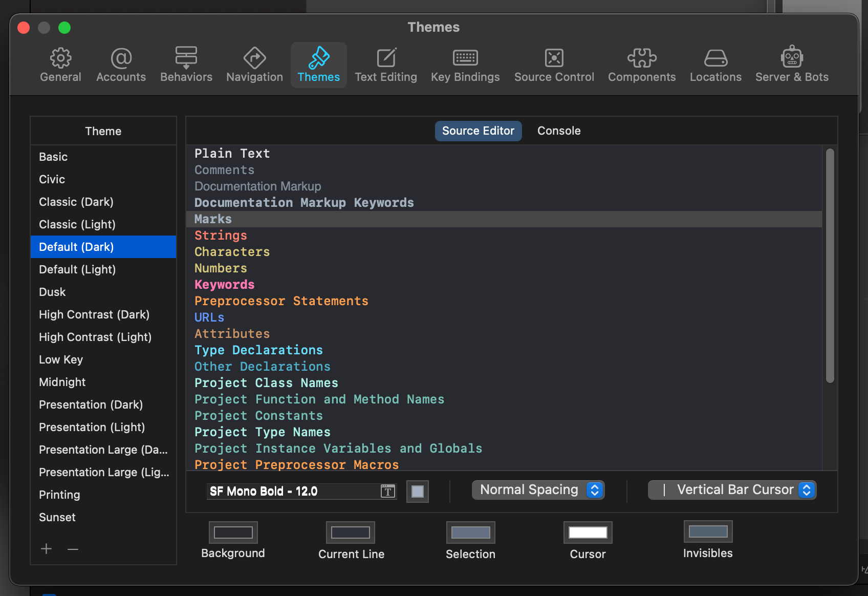
Task: Select the High Contrast (Dark) theme
Action: coord(103,314)
